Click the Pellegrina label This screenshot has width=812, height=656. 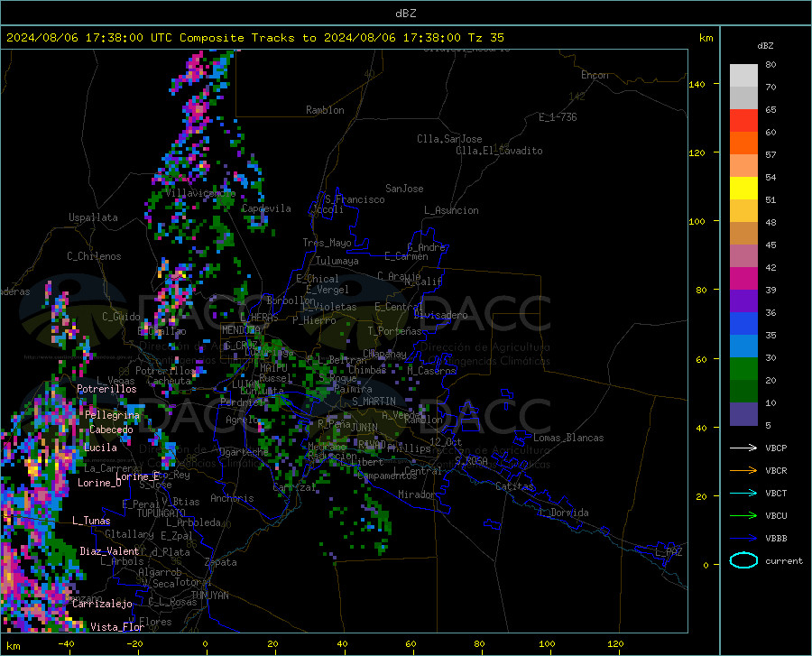[x=113, y=415]
